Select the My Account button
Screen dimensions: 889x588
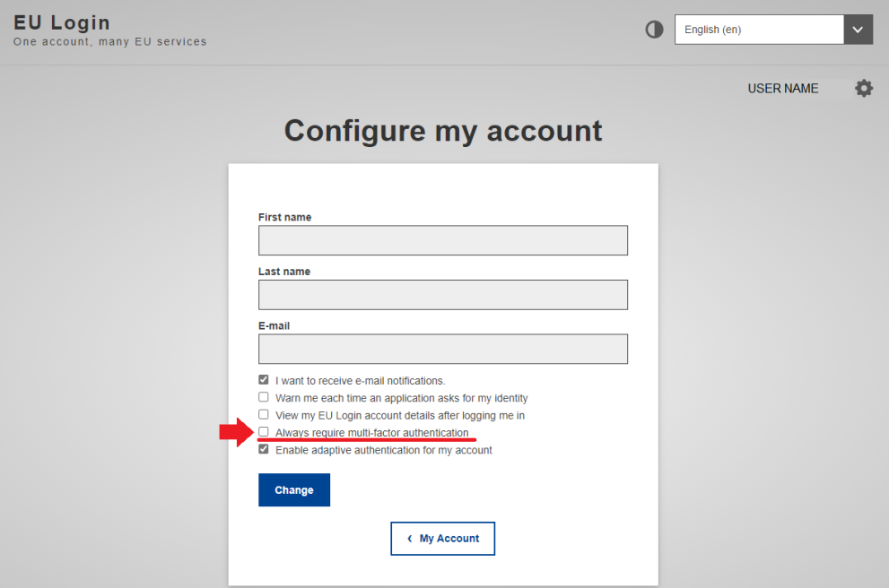point(442,538)
